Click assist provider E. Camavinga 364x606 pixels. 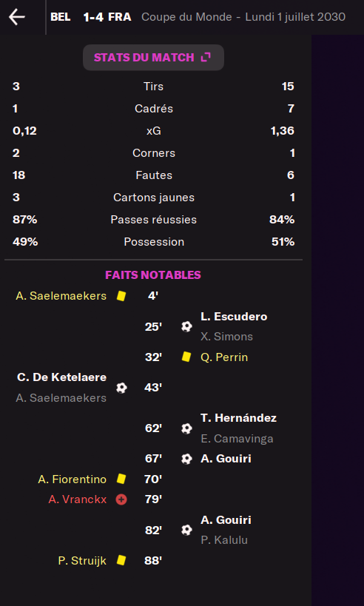click(237, 439)
